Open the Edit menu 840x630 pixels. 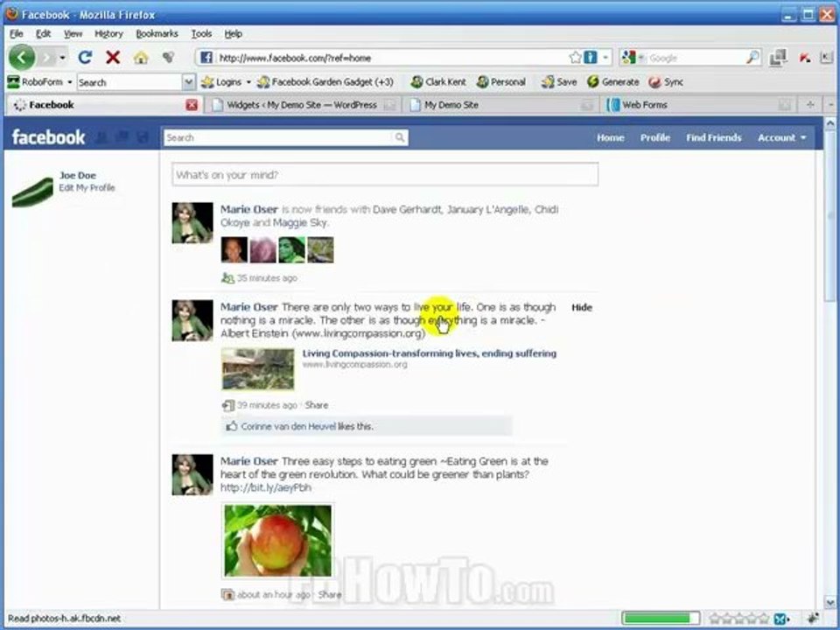[44, 34]
